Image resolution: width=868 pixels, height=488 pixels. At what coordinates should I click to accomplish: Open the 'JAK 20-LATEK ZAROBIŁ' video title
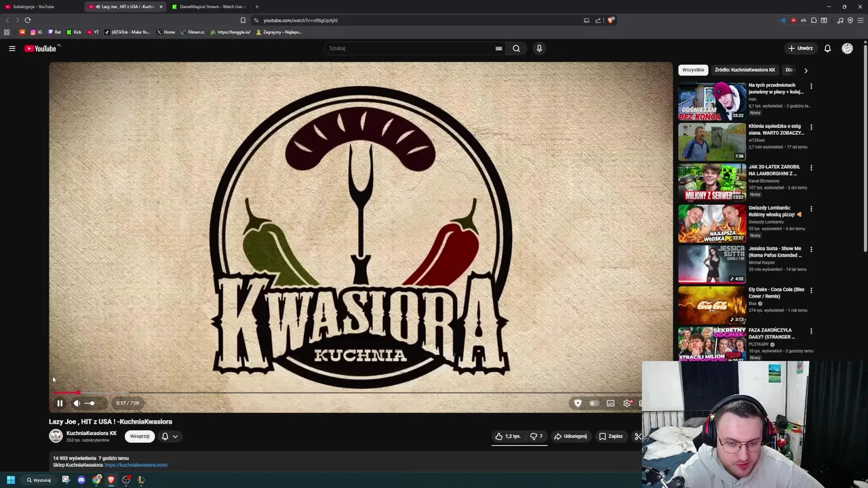[x=774, y=170]
